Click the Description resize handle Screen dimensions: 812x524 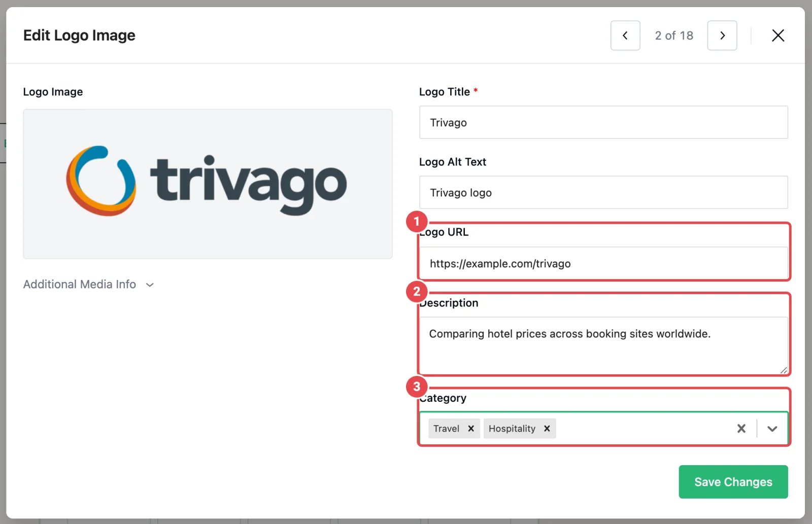click(783, 370)
